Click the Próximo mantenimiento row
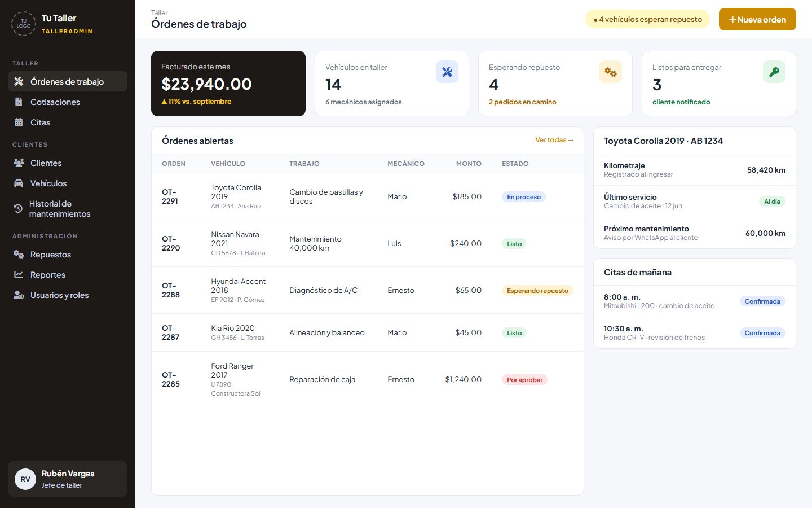 coord(695,233)
